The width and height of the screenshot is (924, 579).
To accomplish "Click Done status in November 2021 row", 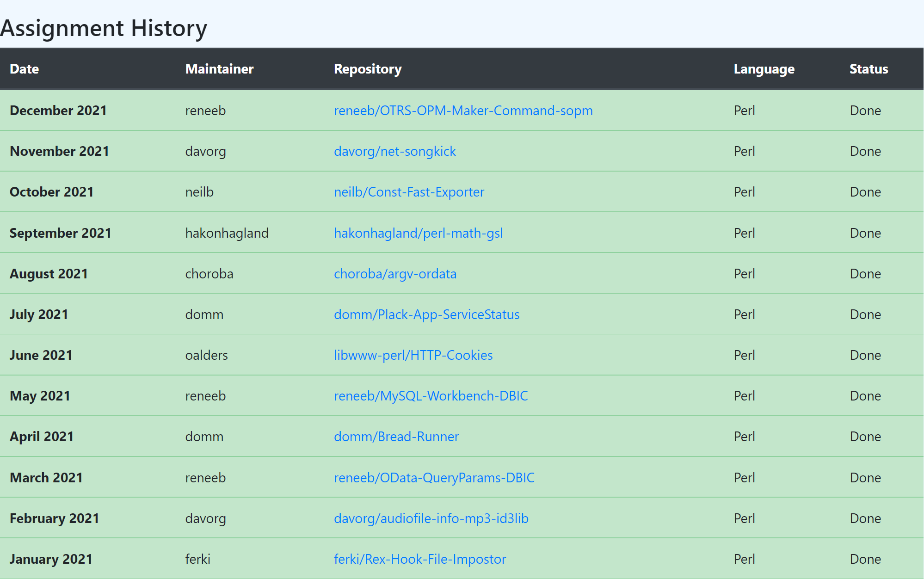I will [865, 151].
